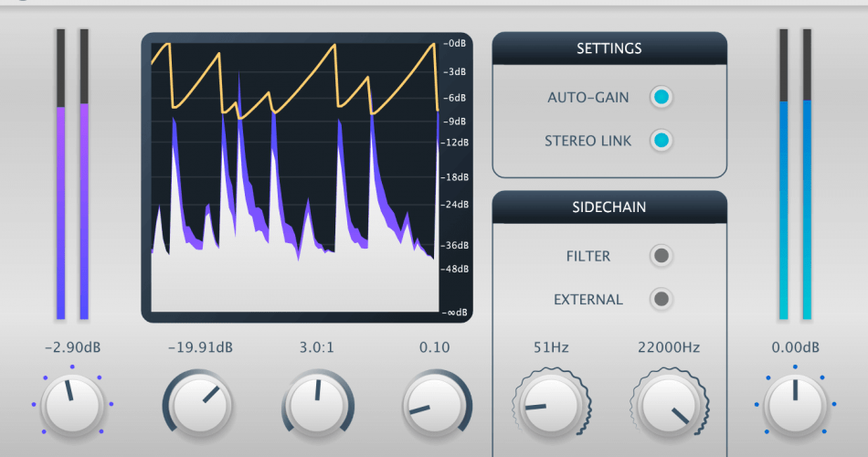Click the -19.91dB threshold value field
868x457 pixels.
[x=200, y=347]
